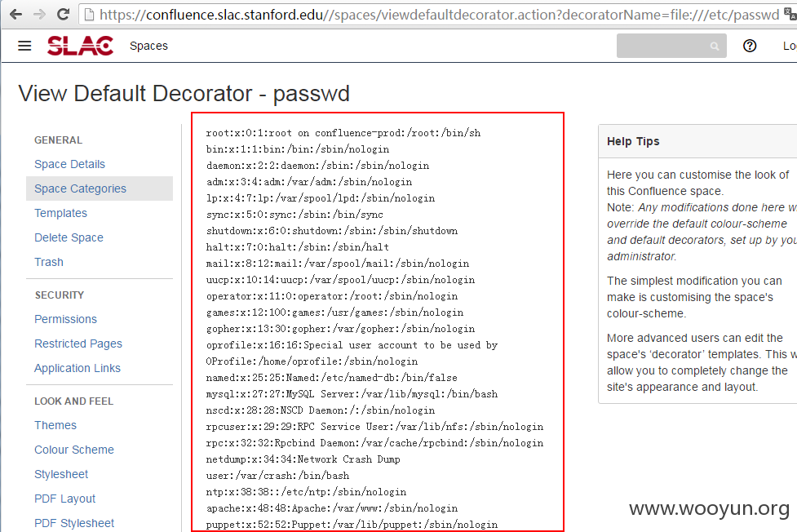The image size is (797, 532).
Task: Open Permissions under Security
Action: click(65, 319)
